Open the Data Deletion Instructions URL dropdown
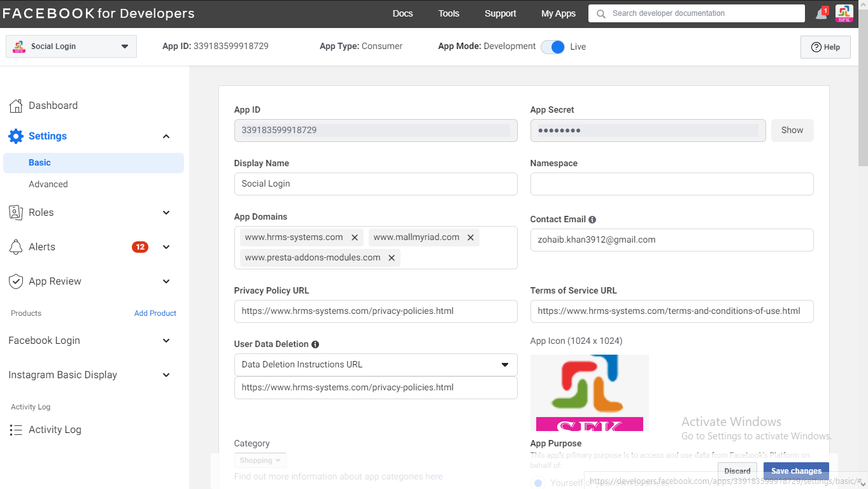Screen dimensions: 868x489 point(376,365)
